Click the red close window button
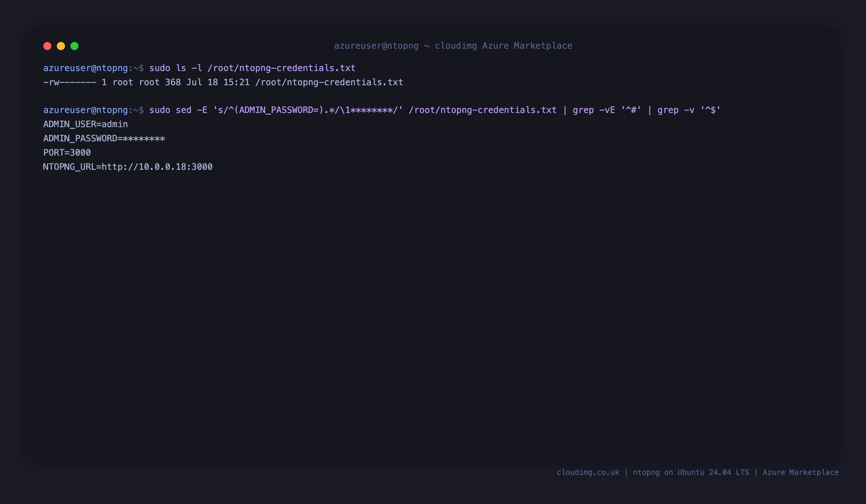This screenshot has height=504, width=866. tap(47, 46)
